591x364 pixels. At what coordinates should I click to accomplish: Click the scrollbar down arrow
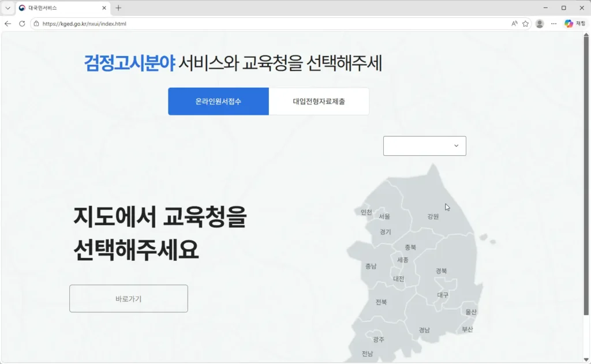586,359
